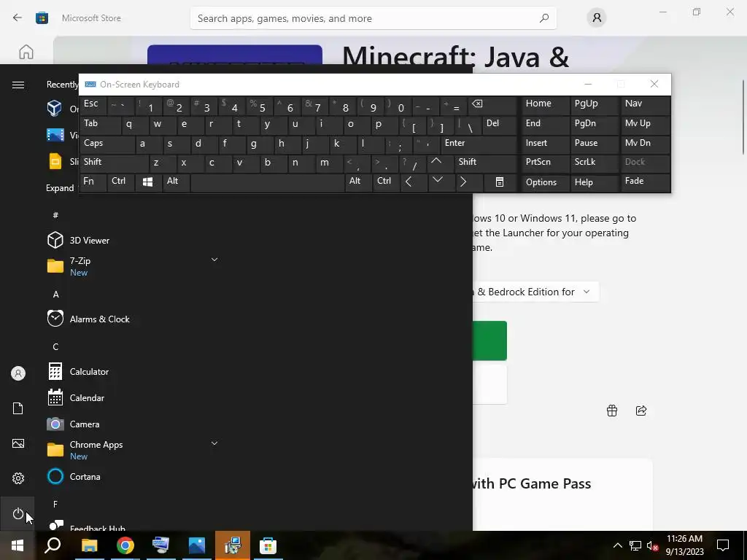The height and width of the screenshot is (560, 747).
Task: Click taskbar search magnifier
Action: [x=53, y=545]
